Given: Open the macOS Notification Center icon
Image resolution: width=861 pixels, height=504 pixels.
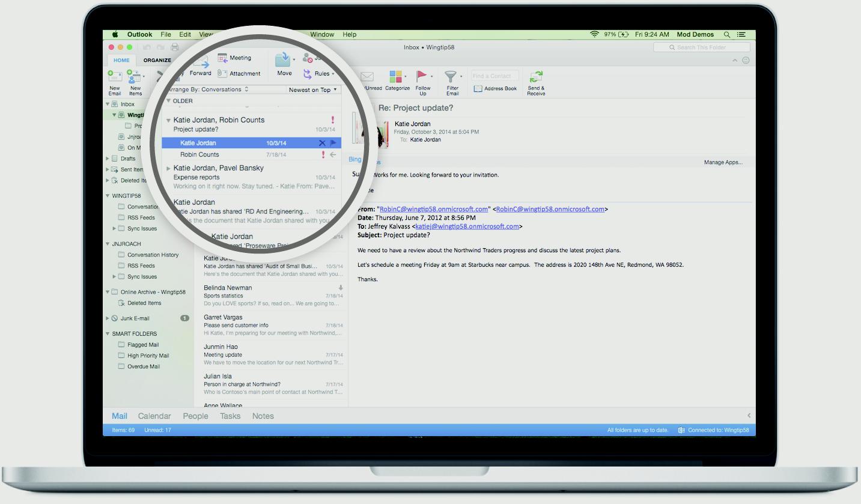Looking at the screenshot, I should pos(741,34).
